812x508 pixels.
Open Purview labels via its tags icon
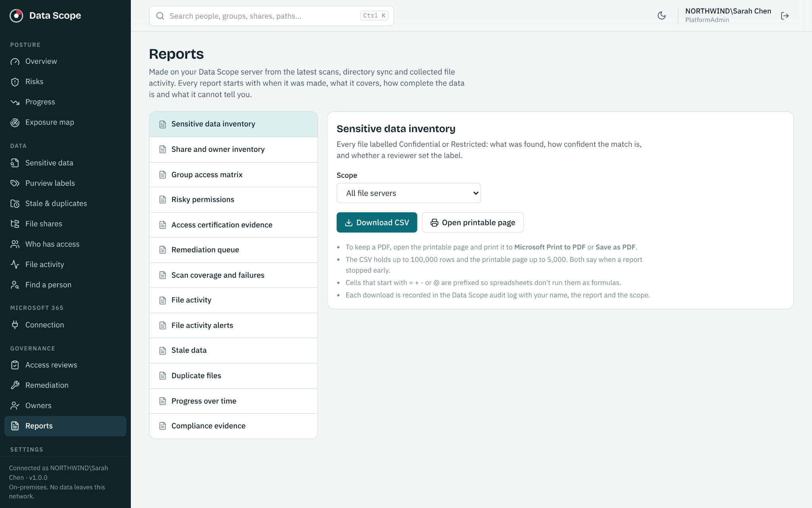pos(15,183)
